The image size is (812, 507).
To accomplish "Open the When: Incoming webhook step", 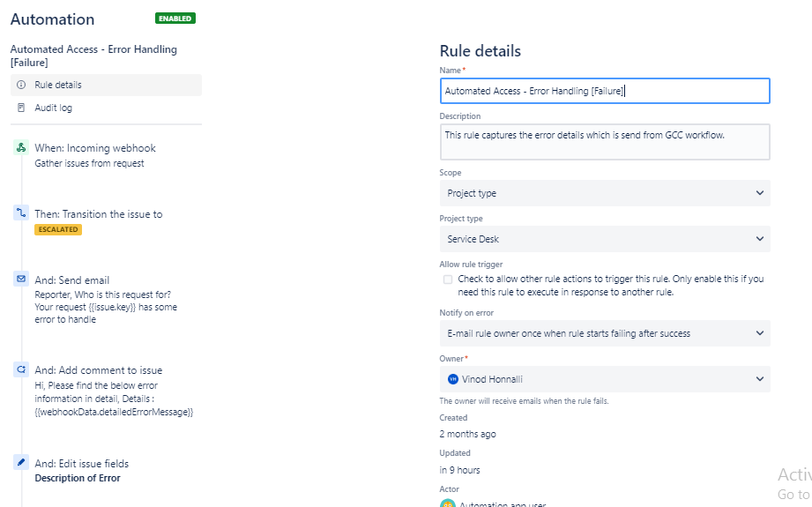I will (94, 148).
